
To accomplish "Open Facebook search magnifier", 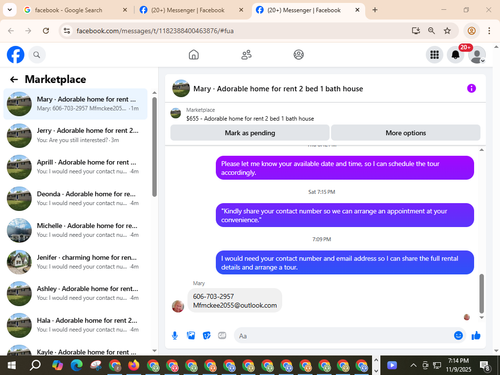I will (x=37, y=55).
